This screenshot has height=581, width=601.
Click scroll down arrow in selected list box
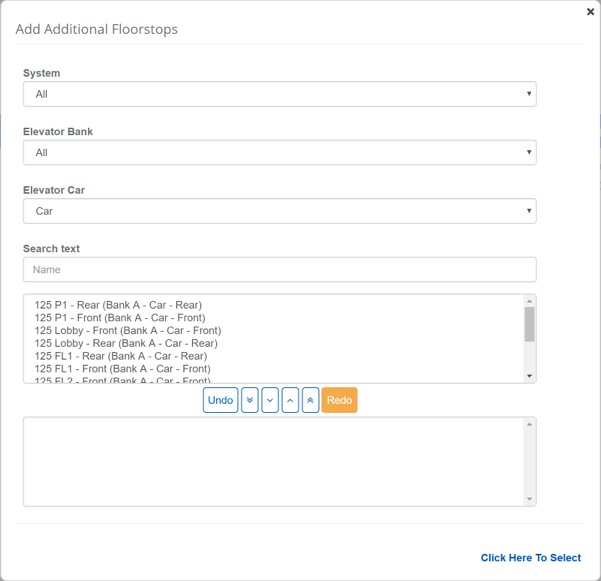(x=529, y=499)
